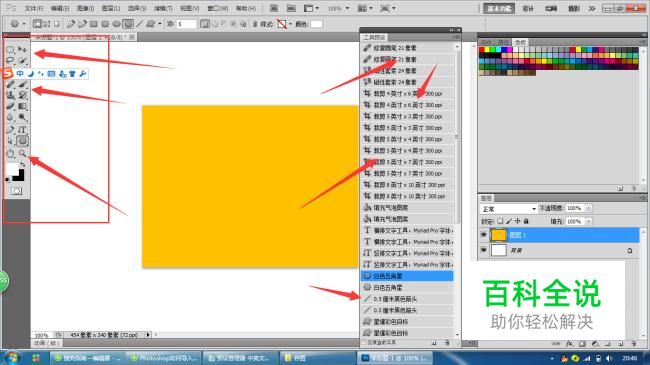
Task: Swap foreground and background colors
Action: tap(22, 164)
